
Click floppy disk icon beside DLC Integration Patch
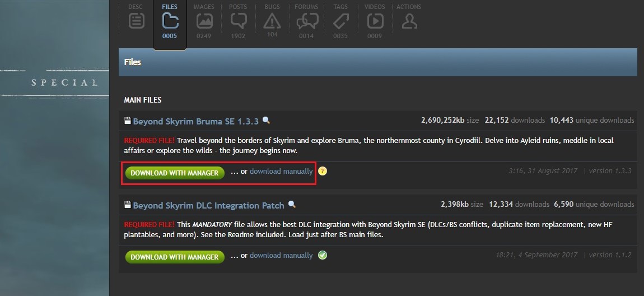pyautogui.click(x=128, y=205)
